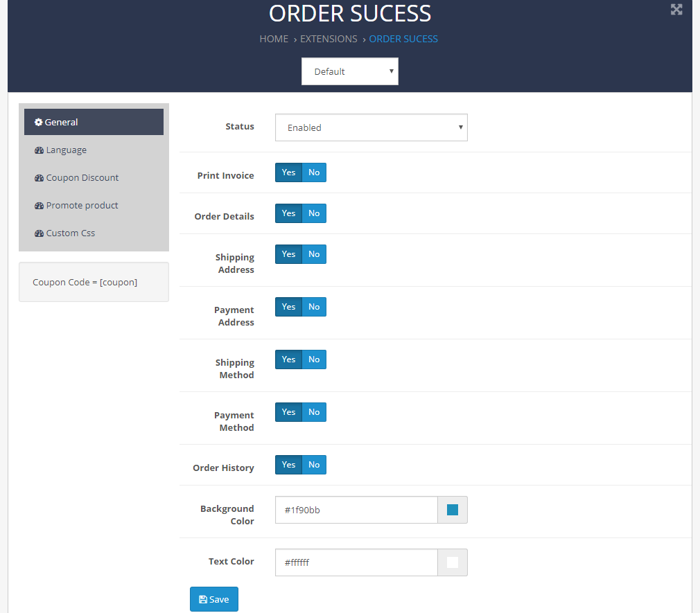Set Order History to No
The image size is (700, 613).
[x=314, y=465]
